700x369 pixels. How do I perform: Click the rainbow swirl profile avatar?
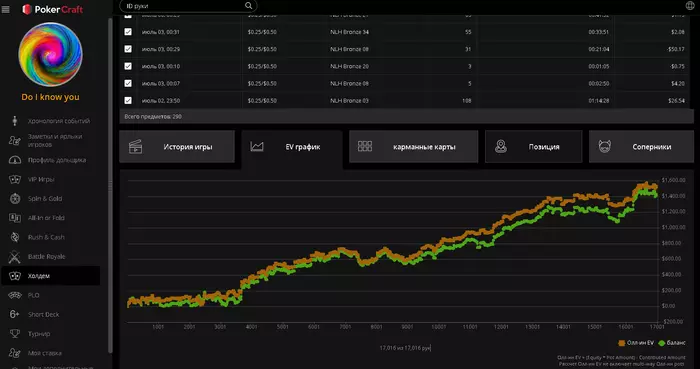(50, 54)
